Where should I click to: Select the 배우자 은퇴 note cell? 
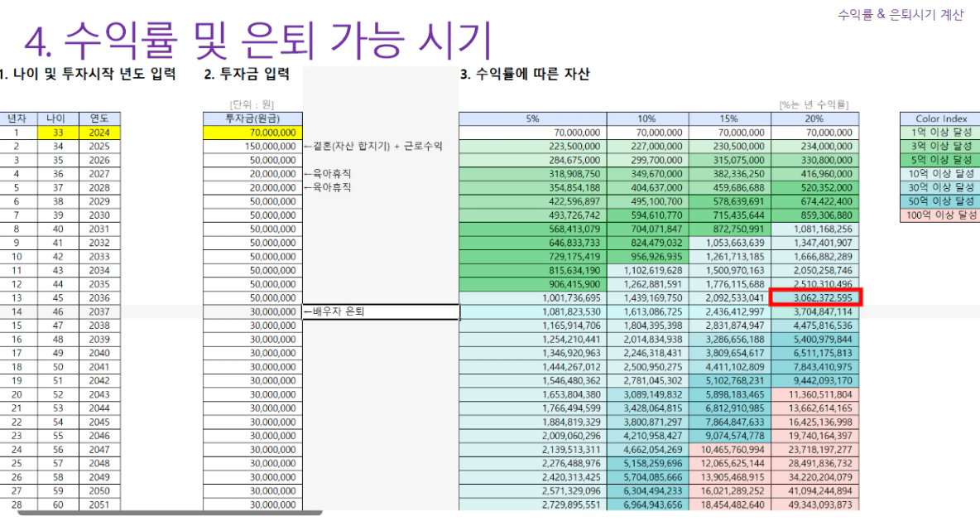[x=381, y=312]
